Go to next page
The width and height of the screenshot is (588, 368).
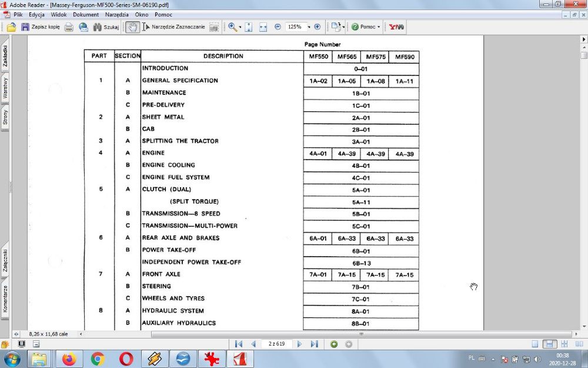(299, 344)
